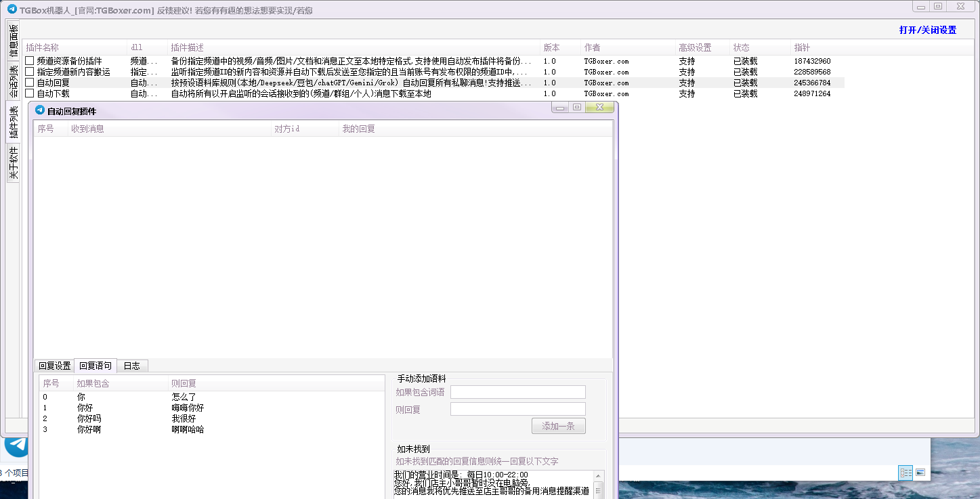Viewport: 980px width, 499px height.
Task: Enable the 频道资源备份插件 checkbox
Action: point(30,61)
